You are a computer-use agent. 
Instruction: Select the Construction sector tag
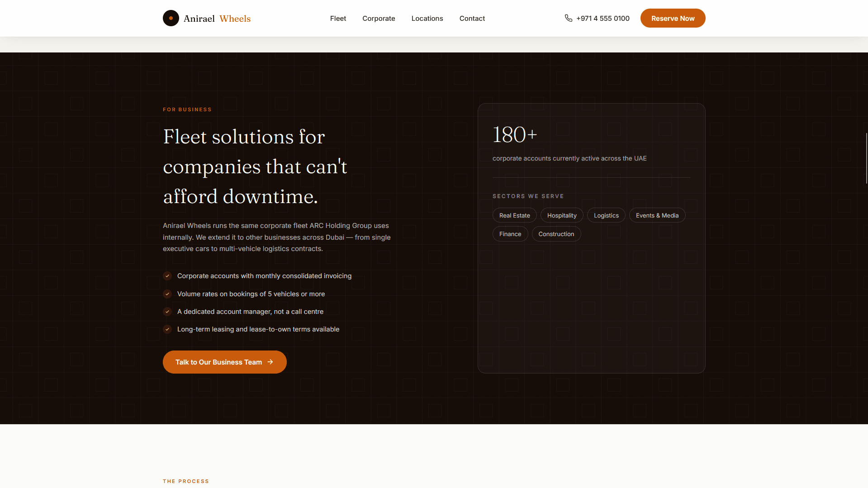pos(556,234)
